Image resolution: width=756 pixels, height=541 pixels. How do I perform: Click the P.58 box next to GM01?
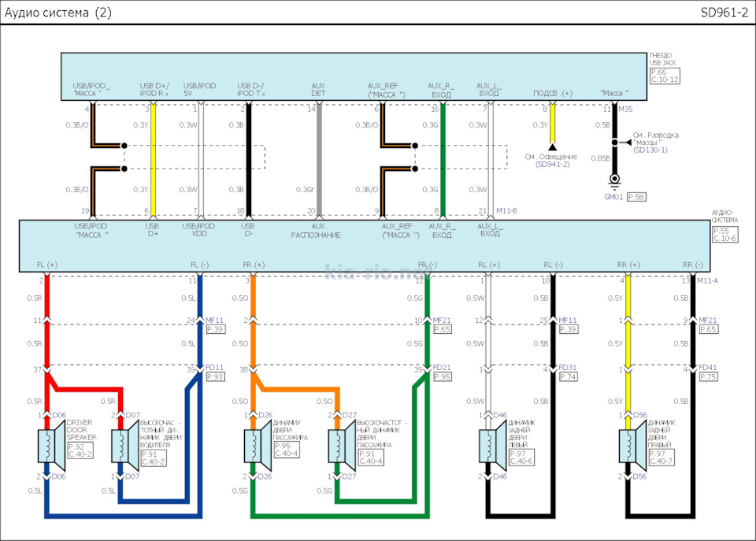pyautogui.click(x=636, y=197)
